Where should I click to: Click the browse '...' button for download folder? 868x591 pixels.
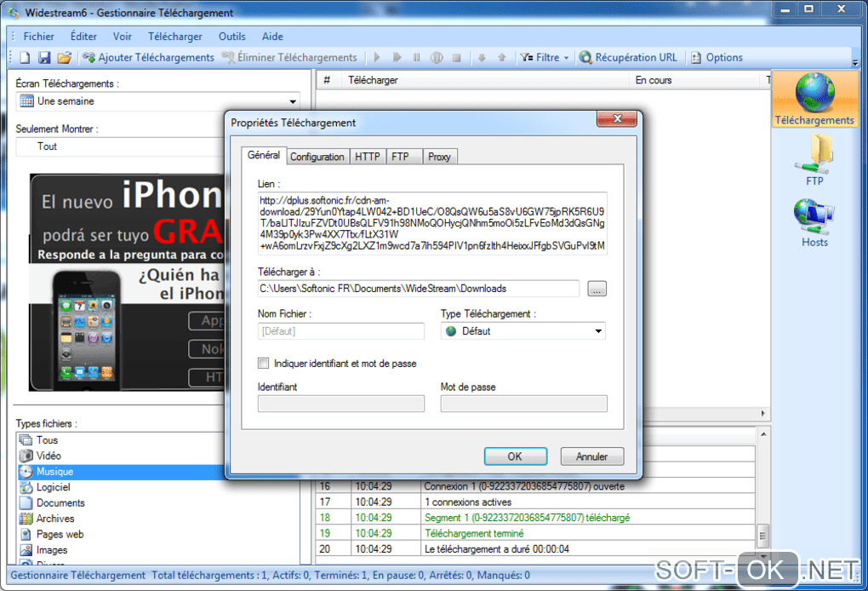point(597,289)
